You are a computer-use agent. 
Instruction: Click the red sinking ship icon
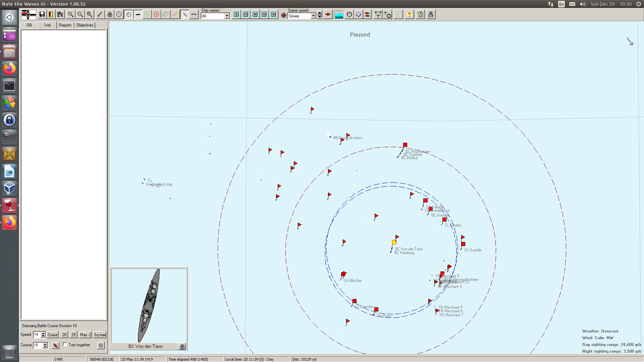[368, 14]
